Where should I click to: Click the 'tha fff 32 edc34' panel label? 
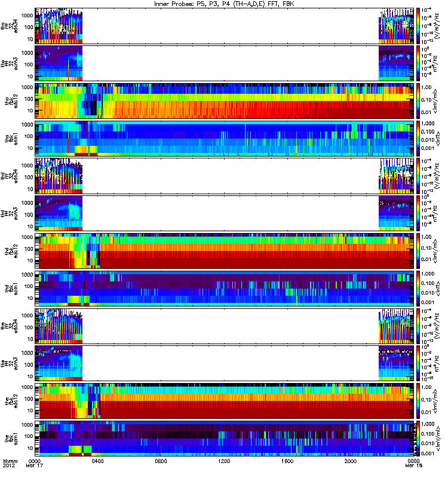pos(9,26)
